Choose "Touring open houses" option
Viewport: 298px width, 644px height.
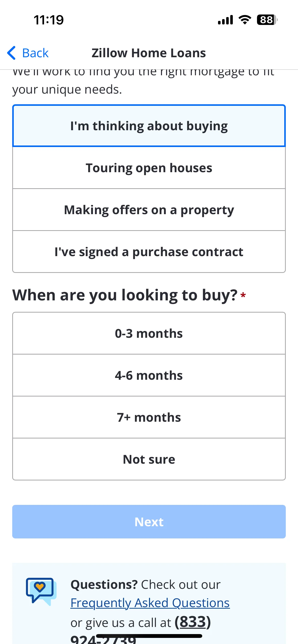click(x=149, y=168)
